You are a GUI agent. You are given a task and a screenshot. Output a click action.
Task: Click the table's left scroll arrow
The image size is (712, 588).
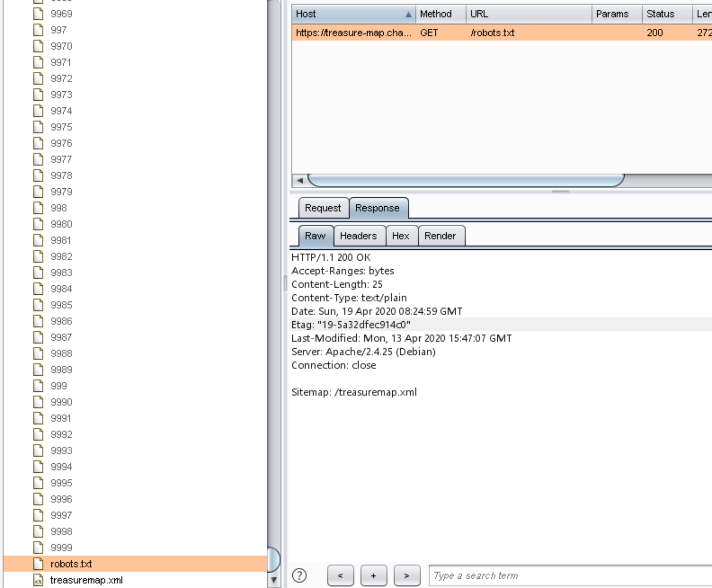click(300, 180)
